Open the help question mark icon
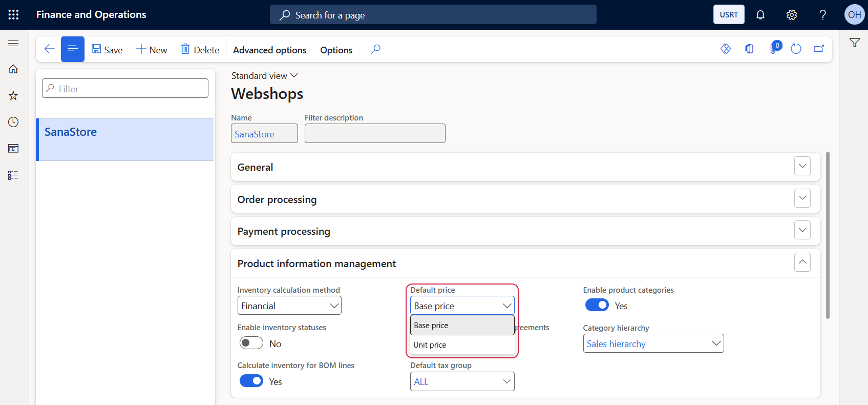Viewport: 868px width, 405px height. [x=823, y=15]
